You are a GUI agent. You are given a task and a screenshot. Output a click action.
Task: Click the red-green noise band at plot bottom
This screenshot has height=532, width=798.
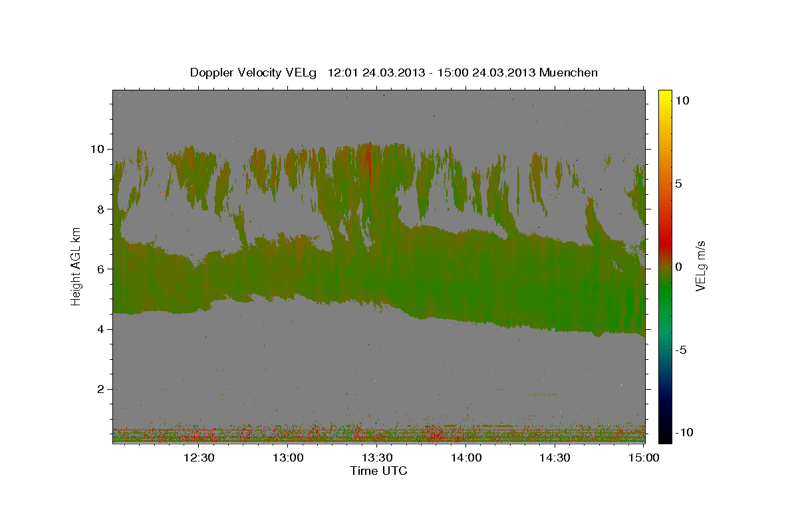378,435
